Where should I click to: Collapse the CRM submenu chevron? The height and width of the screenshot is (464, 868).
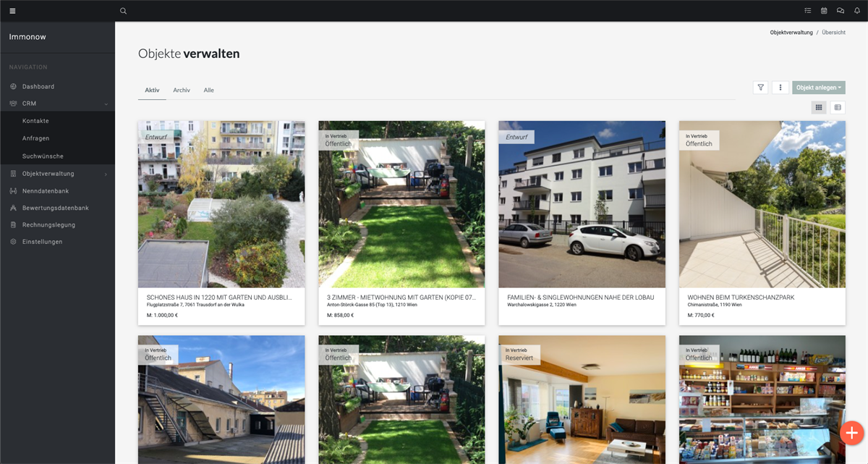coord(106,104)
